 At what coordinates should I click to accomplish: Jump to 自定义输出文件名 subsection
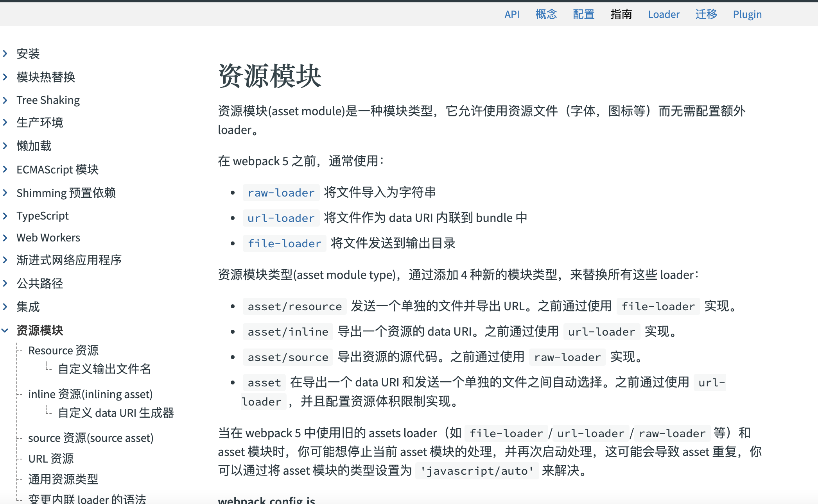click(104, 369)
